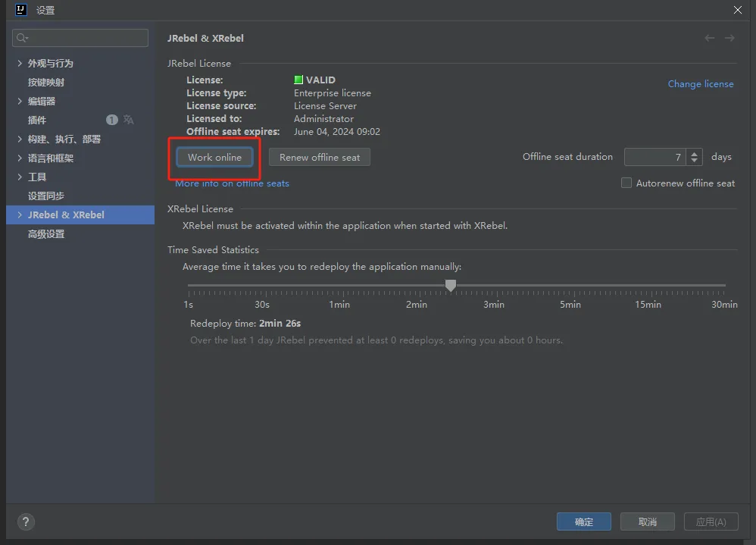
Task: Click the redeploy time slider handle
Action: click(x=451, y=285)
